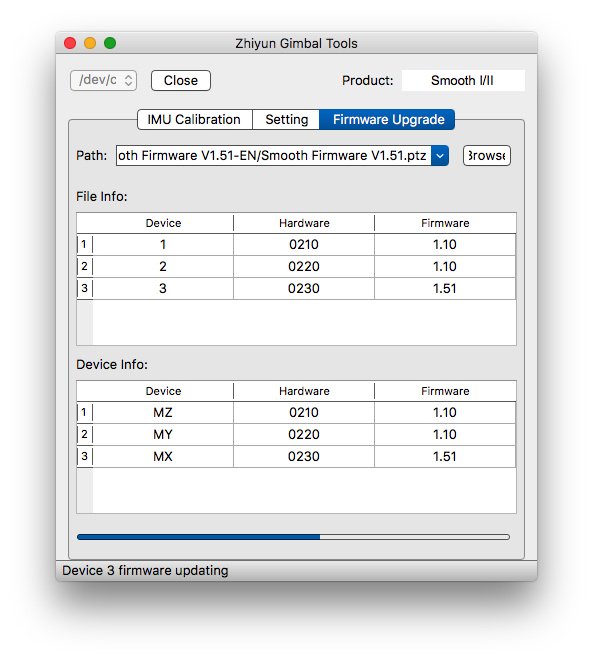This screenshot has width=593, height=661.
Task: Select row header 3 in File Info table
Action: tap(85, 288)
